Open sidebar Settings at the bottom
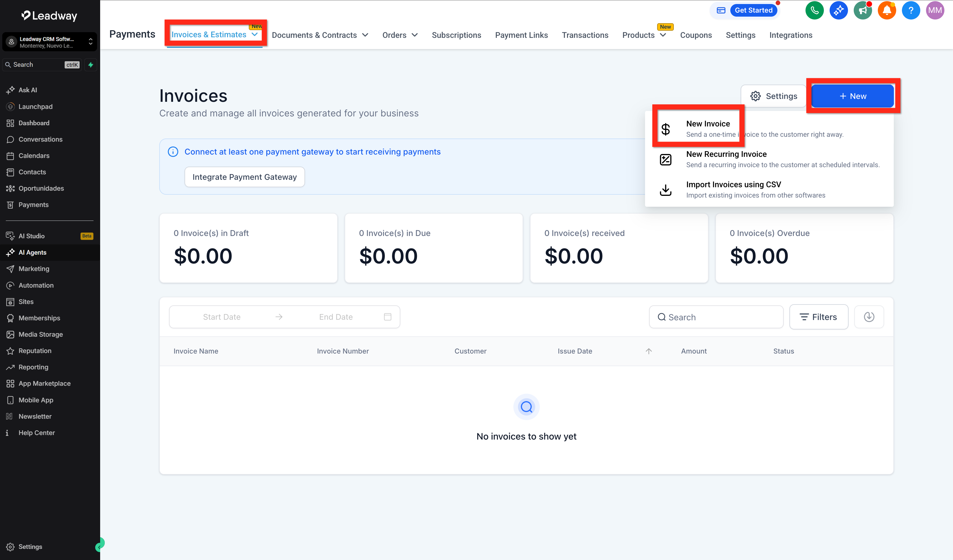This screenshot has width=953, height=560. click(x=30, y=547)
